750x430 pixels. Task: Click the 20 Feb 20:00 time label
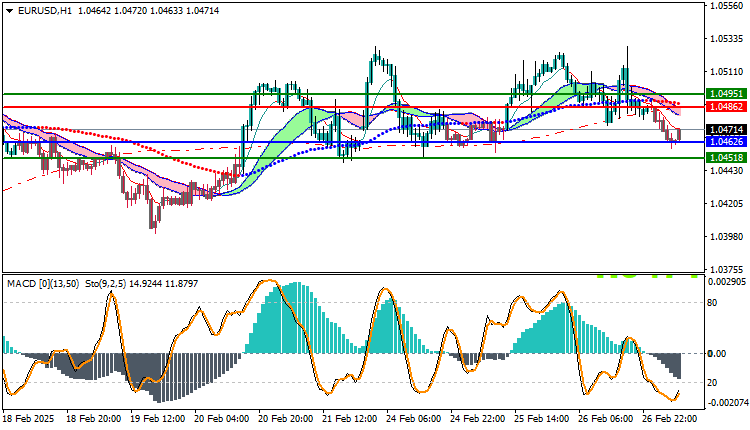(x=286, y=419)
